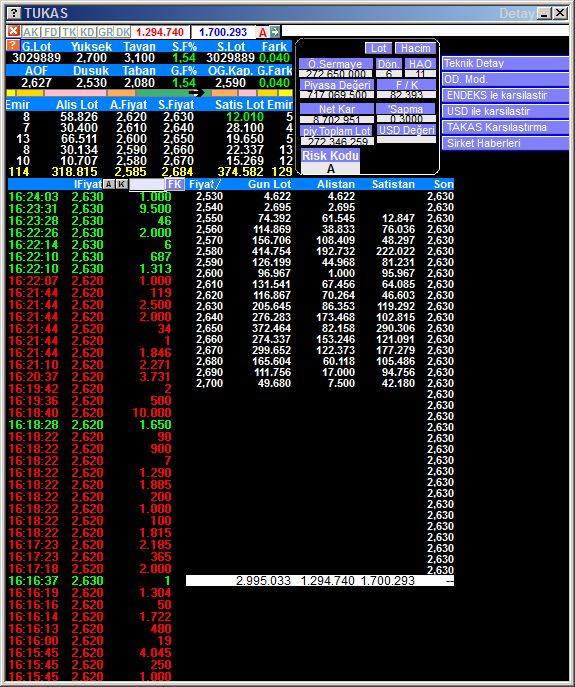Click the orange question mark help icon
The image size is (575, 687).
point(13,45)
